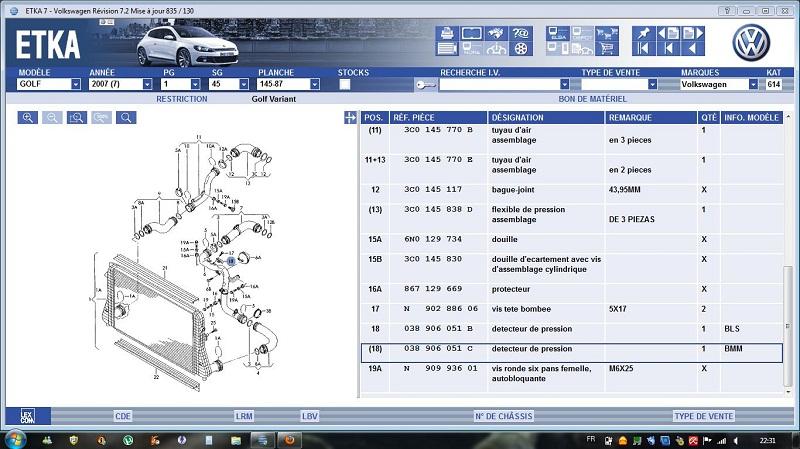Viewport: 800px width, 449px height.
Task: Click the system tray volume icon
Action: coord(736,440)
